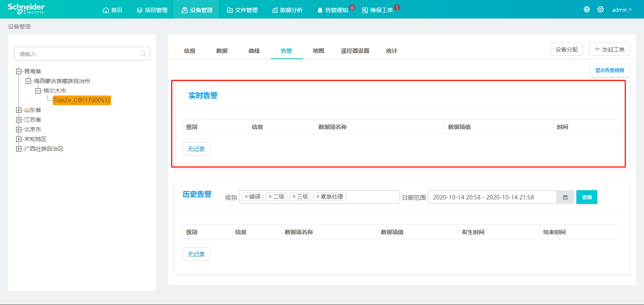Image resolution: width=644 pixels, height=305 pixels.
Task: Select the 告警 tab
Action: [286, 51]
